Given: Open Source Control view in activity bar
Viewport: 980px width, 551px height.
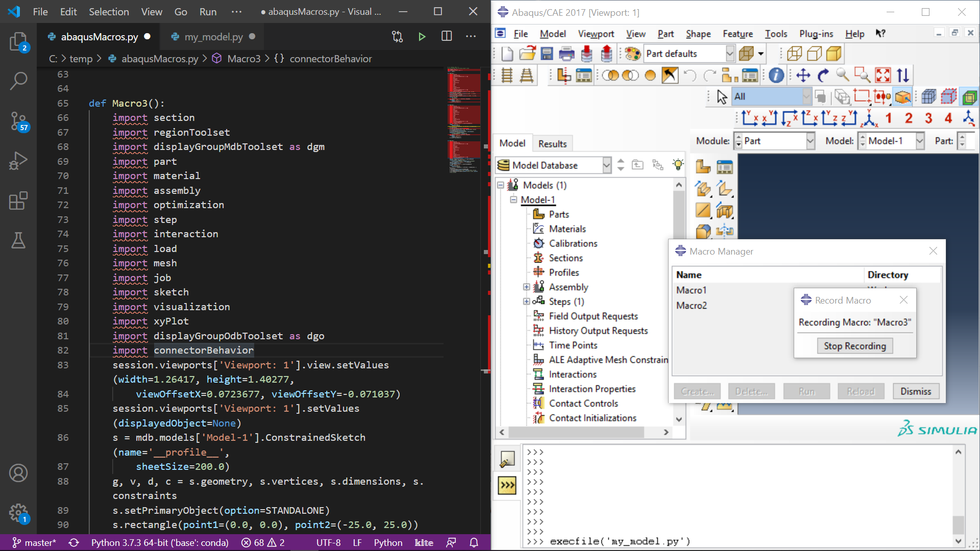Looking at the screenshot, I should point(18,121).
